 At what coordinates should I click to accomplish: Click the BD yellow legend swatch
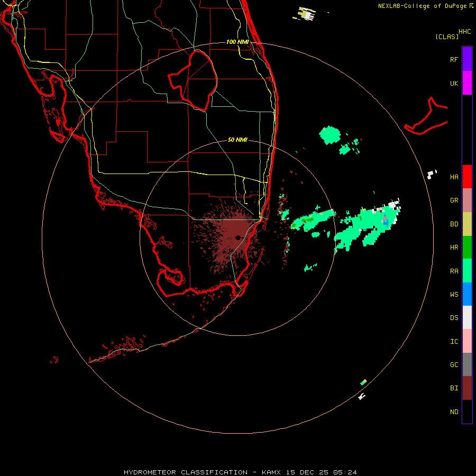coord(467,224)
